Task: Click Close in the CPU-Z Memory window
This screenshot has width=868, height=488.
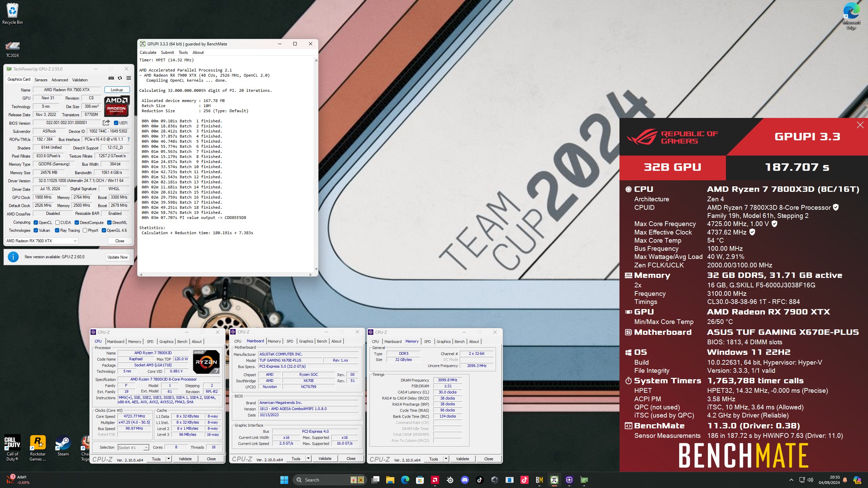Action: [x=488, y=459]
